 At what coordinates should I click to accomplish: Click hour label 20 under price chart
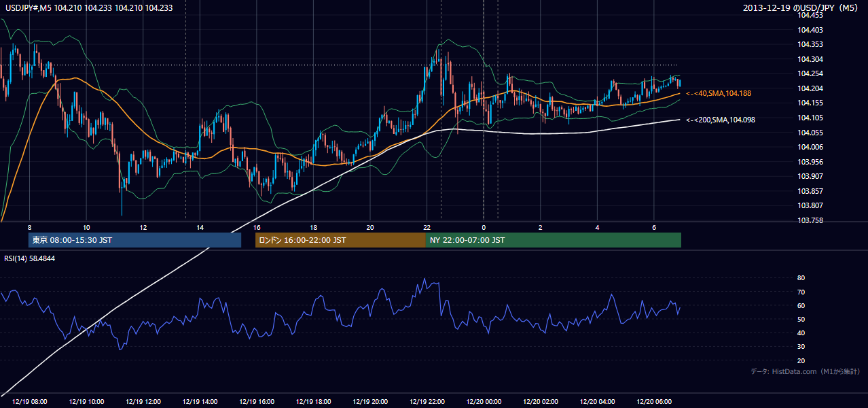coord(370,227)
